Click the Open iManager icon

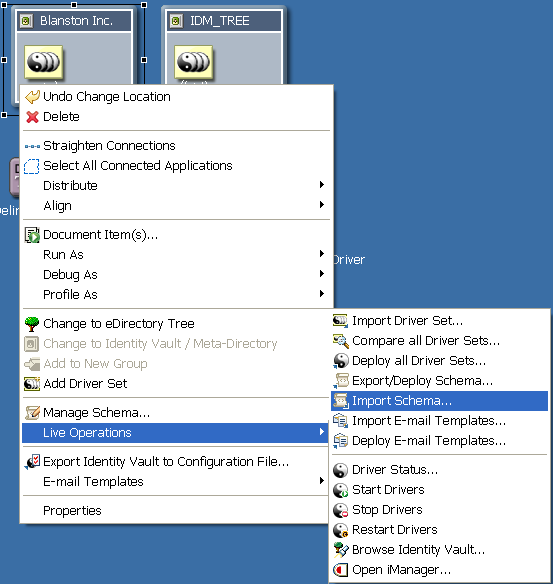[340, 570]
